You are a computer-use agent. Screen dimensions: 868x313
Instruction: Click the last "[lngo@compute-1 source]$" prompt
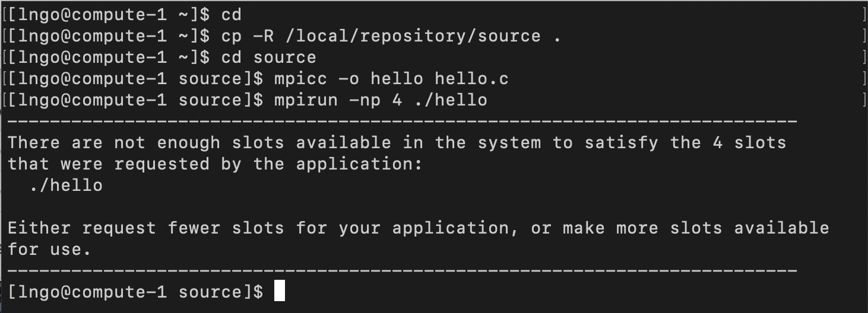pos(135,292)
